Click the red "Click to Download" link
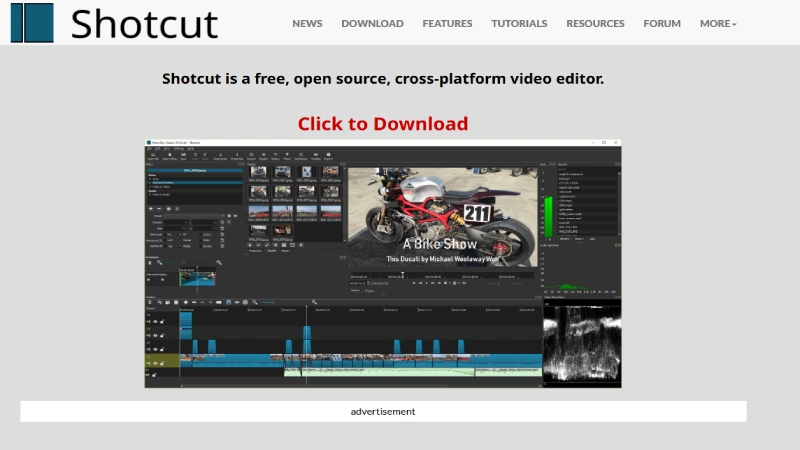 383,123
